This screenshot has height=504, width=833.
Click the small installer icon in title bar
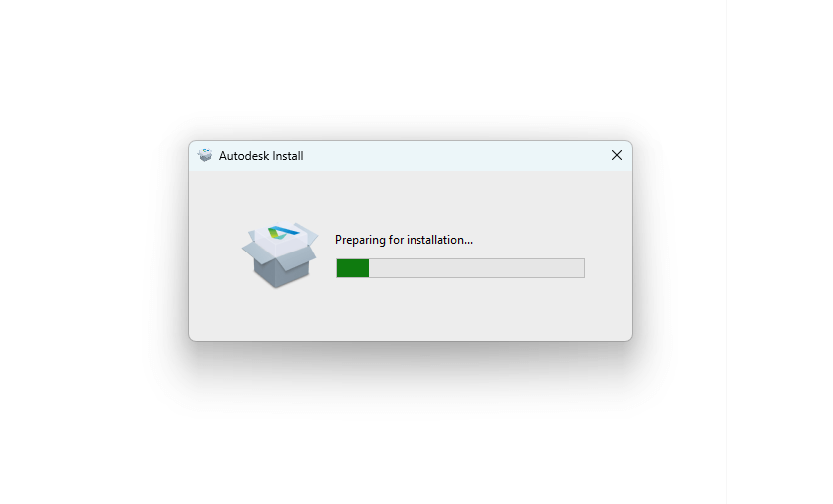[205, 155]
